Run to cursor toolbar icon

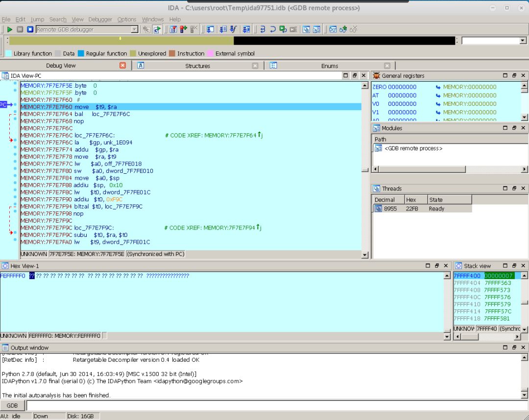tap(293, 29)
